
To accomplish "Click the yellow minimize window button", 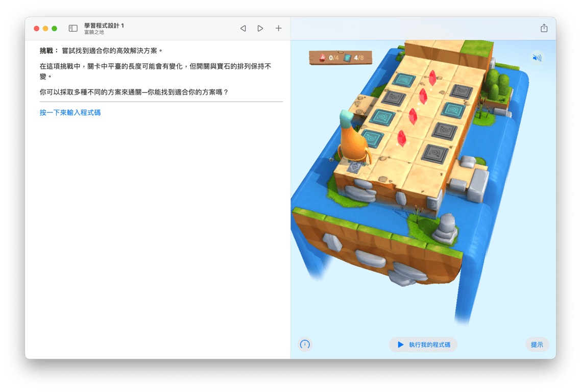I will [x=45, y=29].
